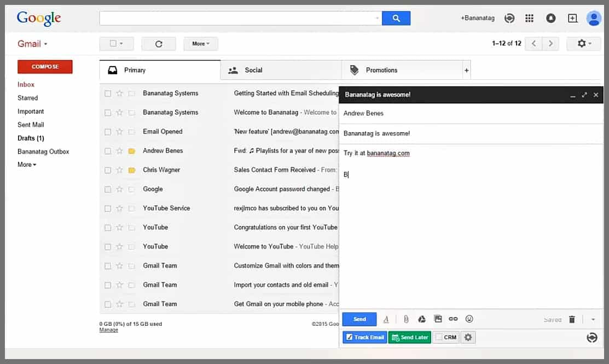Enable the CRM checkbox
This screenshot has width=609, height=364.
tap(439, 337)
